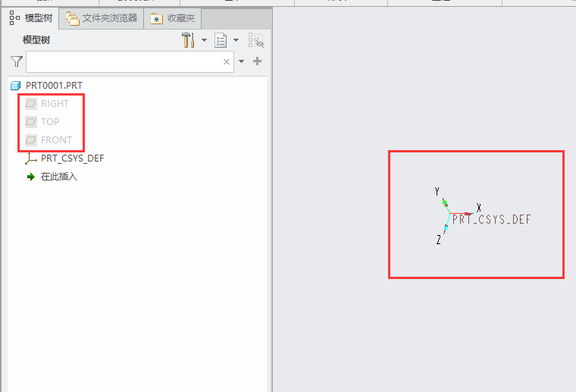Click the FRONT plane icon
This screenshot has width=576, height=392.
pos(31,140)
